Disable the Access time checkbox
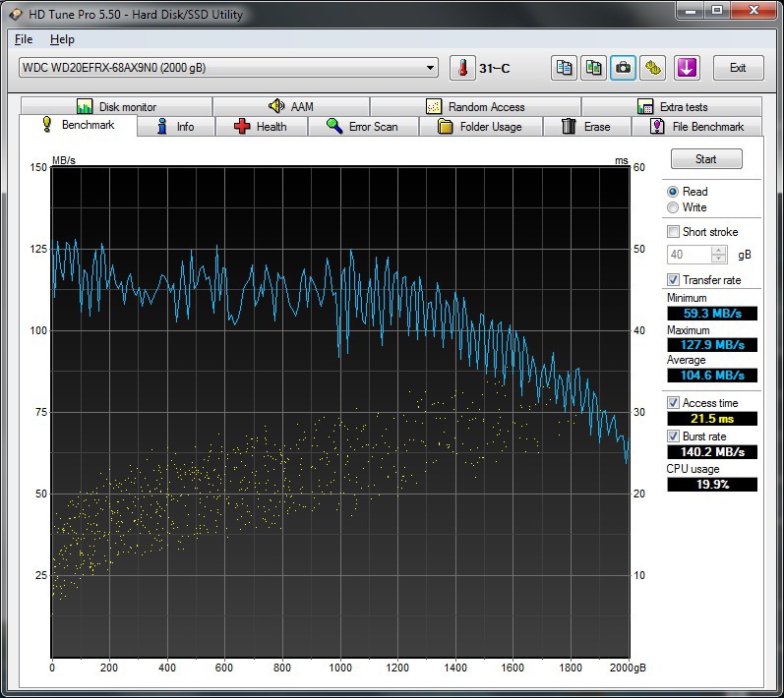This screenshot has height=698, width=784. click(673, 403)
